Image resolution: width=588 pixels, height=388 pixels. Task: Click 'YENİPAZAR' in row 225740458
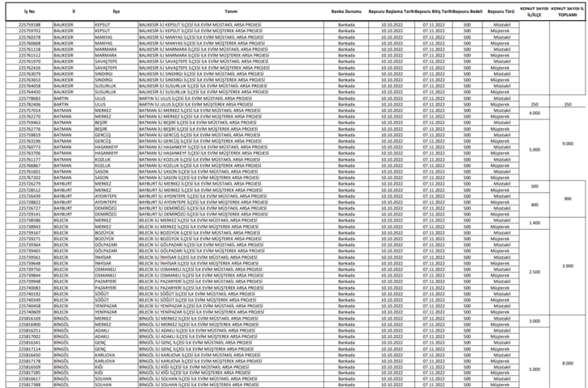pyautogui.click(x=106, y=306)
